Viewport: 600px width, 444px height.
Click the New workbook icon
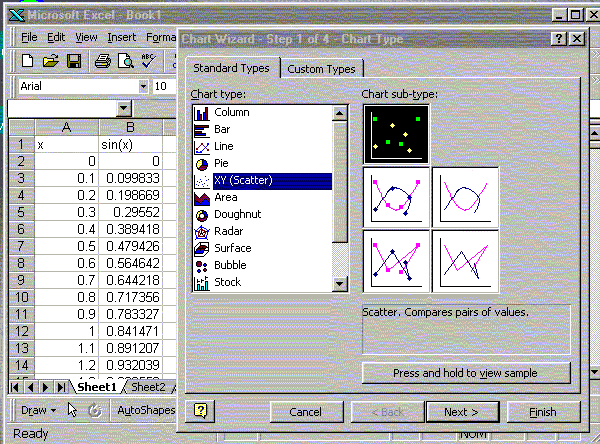tap(28, 61)
